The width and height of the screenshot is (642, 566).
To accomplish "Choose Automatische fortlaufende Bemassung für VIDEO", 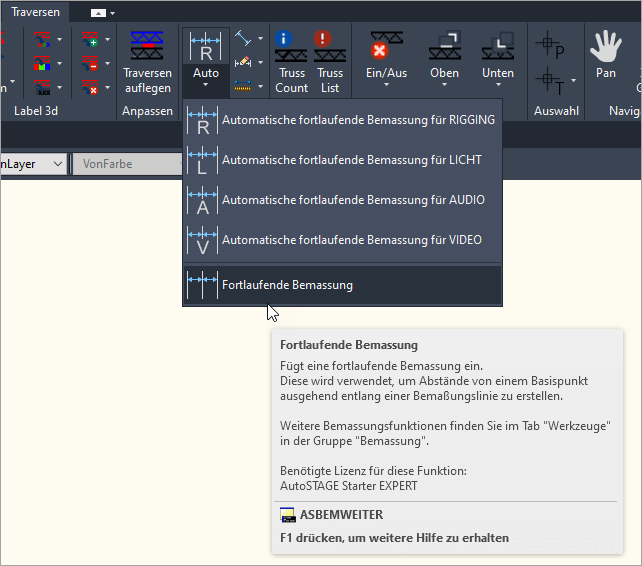I will point(342,240).
